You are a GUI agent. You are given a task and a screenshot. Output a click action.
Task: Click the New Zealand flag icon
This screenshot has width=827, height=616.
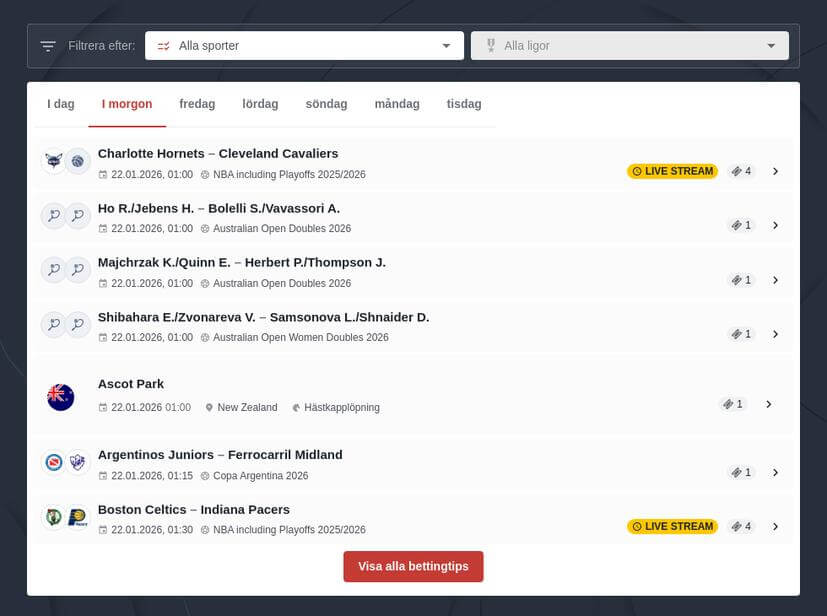point(60,397)
